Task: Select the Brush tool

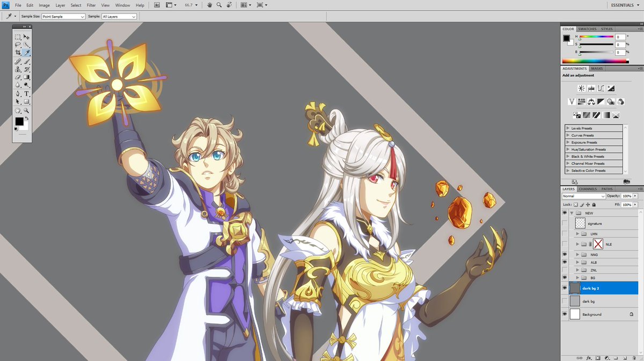Action: click(x=26, y=62)
